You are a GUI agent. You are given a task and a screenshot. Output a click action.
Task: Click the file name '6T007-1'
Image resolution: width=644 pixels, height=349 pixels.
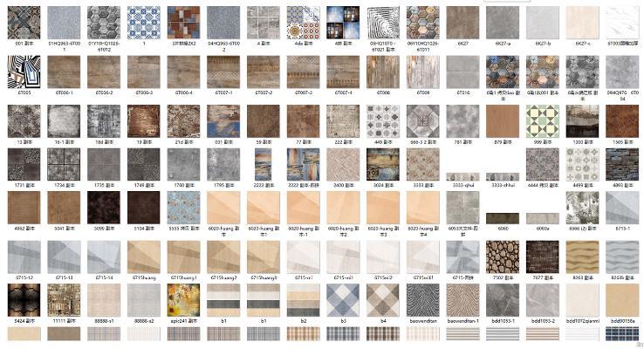[223, 92]
